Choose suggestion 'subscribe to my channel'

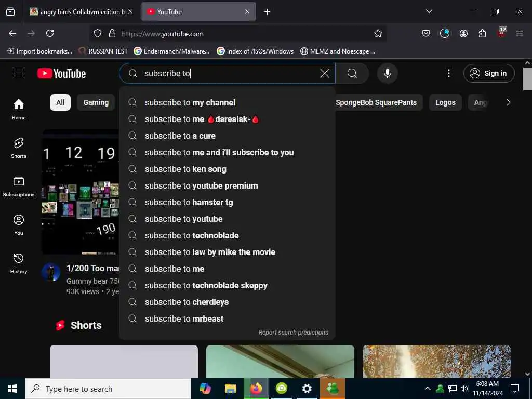(227, 102)
